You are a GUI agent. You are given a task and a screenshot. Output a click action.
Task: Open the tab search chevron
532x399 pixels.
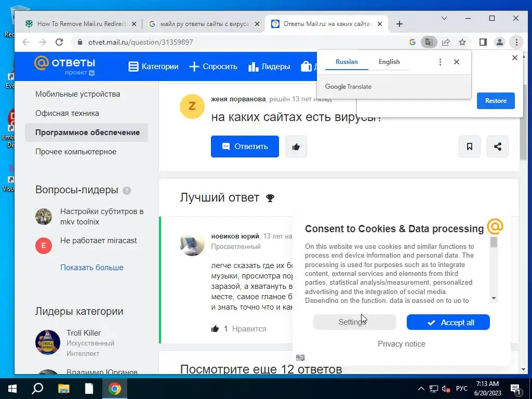444,18
